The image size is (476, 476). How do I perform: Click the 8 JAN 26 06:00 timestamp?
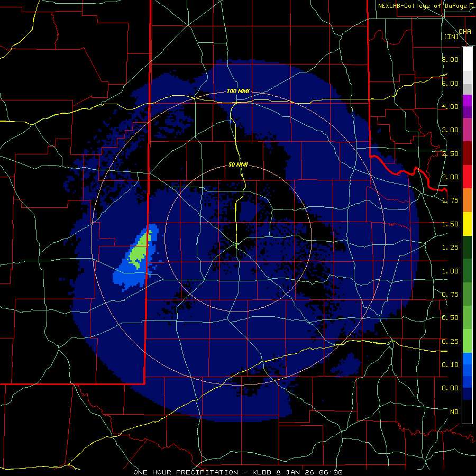coord(309,472)
